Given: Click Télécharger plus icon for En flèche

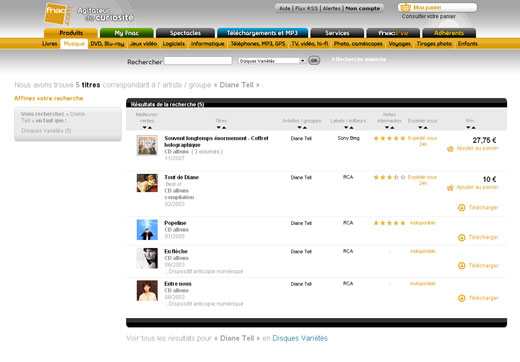Looking at the screenshot, I should (462, 266).
